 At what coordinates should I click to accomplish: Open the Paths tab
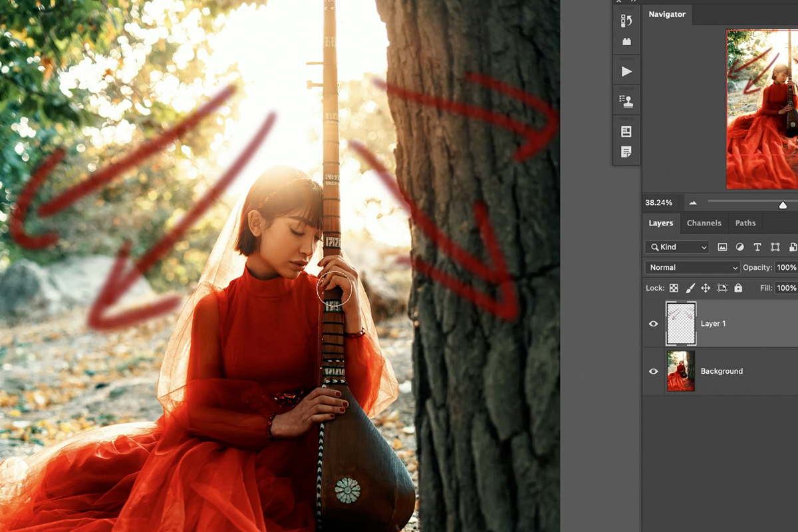[745, 223]
